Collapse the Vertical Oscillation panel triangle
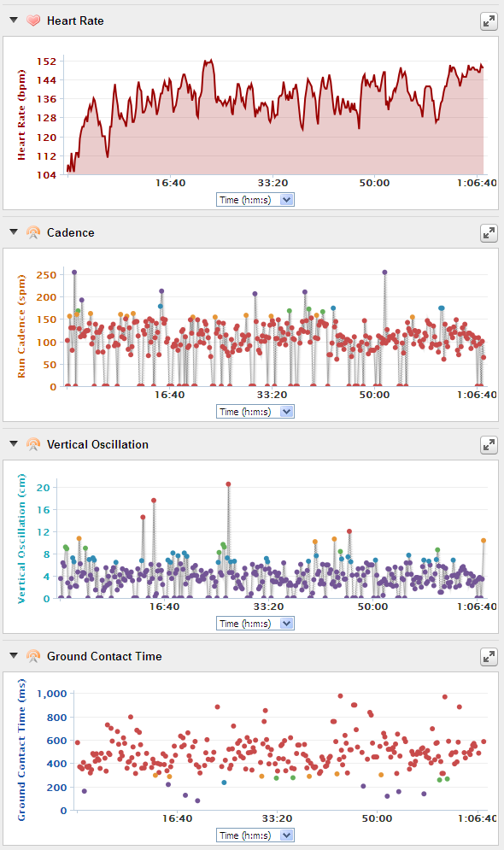 coord(14,444)
